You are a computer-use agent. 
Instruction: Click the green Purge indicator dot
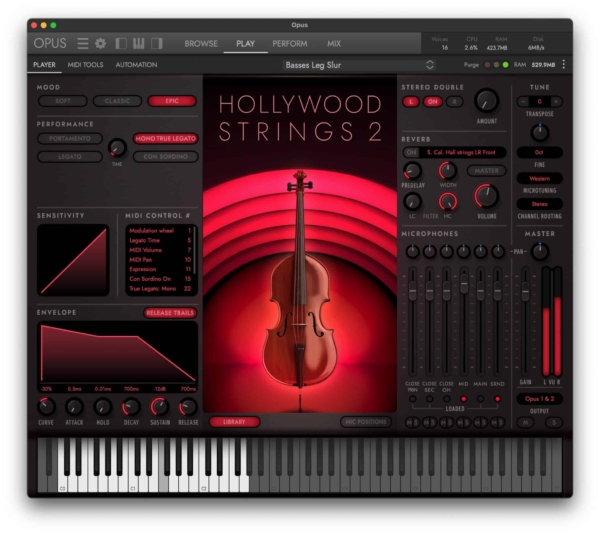505,65
